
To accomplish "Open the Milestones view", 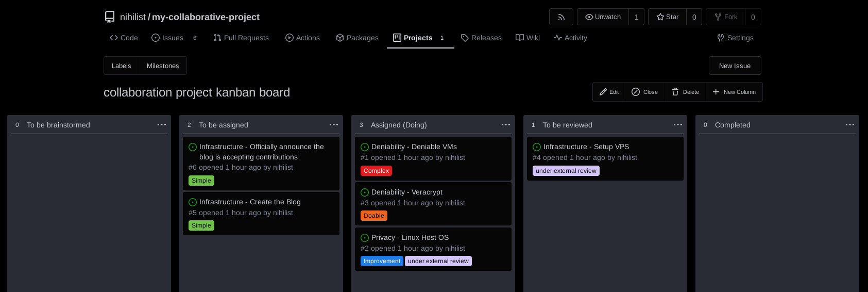I will tap(163, 66).
